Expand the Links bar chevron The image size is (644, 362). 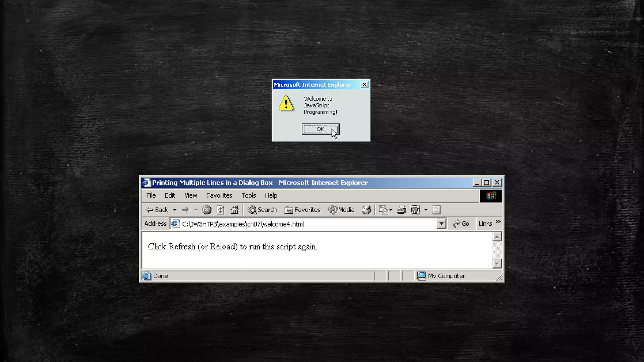click(498, 222)
